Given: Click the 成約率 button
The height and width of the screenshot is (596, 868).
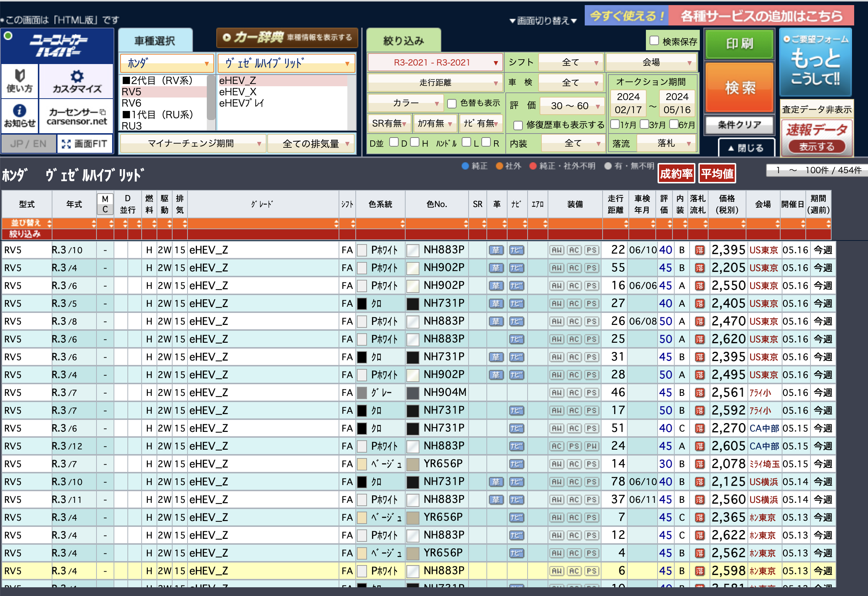Looking at the screenshot, I should [676, 174].
